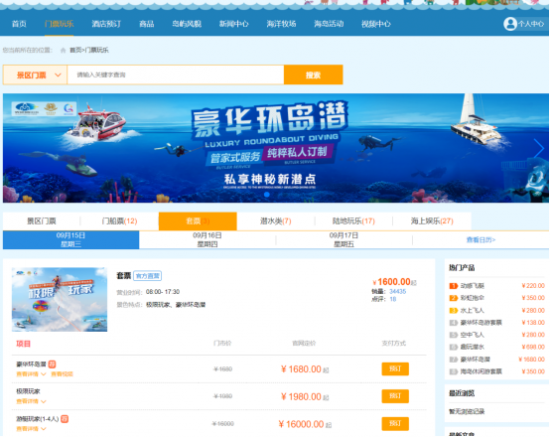Select the 09月16日 date tab

click(207, 240)
